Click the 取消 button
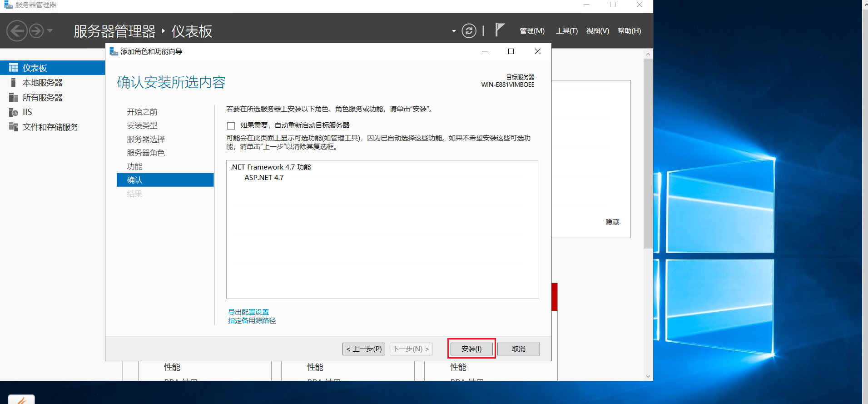Screen dimensions: 868x404 [519, 349]
